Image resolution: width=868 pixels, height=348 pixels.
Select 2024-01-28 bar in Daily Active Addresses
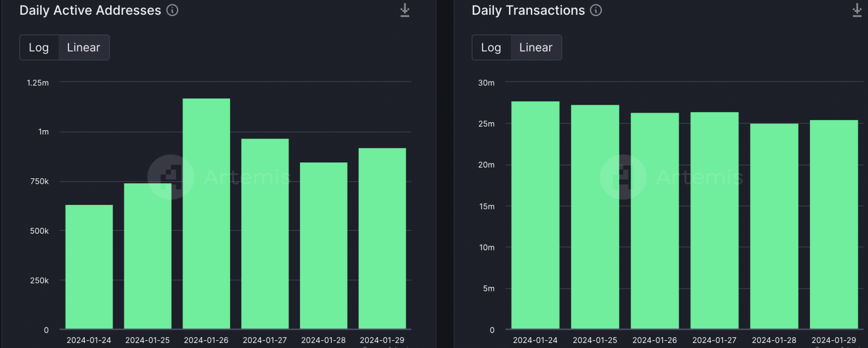[x=323, y=246]
